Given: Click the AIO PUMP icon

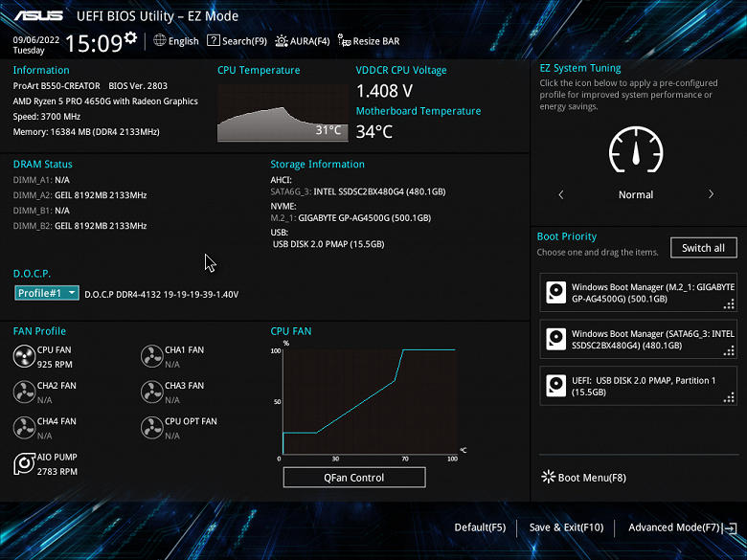Looking at the screenshot, I should point(24,464).
